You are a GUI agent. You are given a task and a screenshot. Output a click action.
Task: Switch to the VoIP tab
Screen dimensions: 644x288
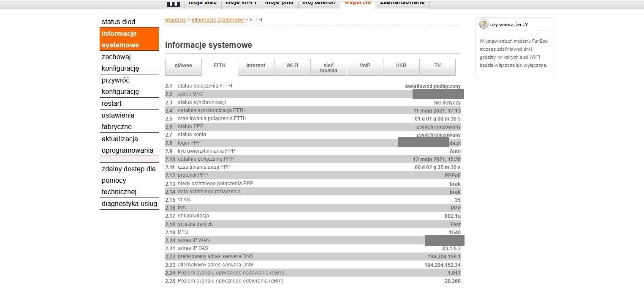click(x=364, y=66)
